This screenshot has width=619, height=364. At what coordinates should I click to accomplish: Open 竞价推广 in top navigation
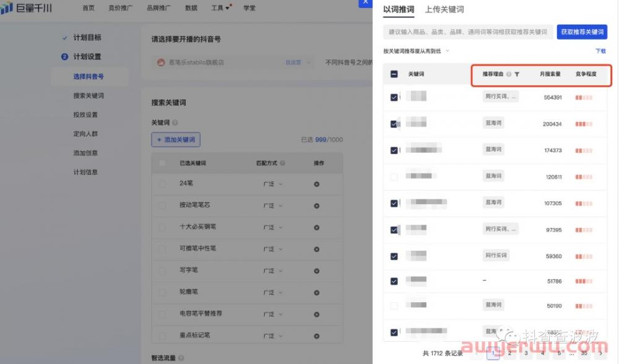click(x=121, y=8)
